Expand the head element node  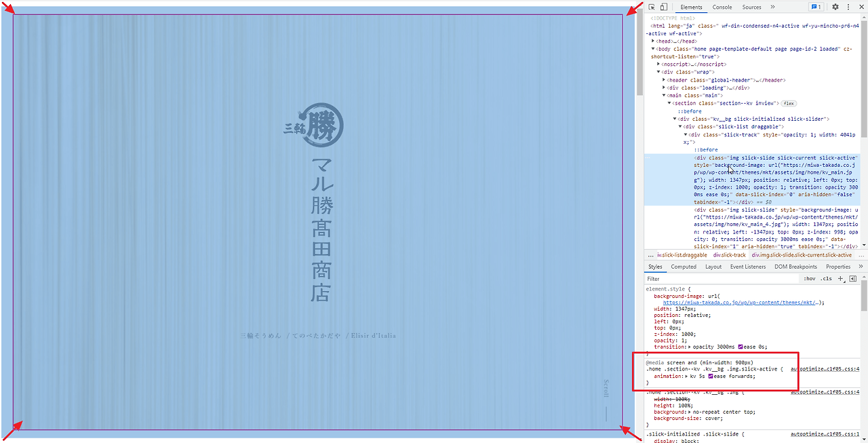(653, 41)
